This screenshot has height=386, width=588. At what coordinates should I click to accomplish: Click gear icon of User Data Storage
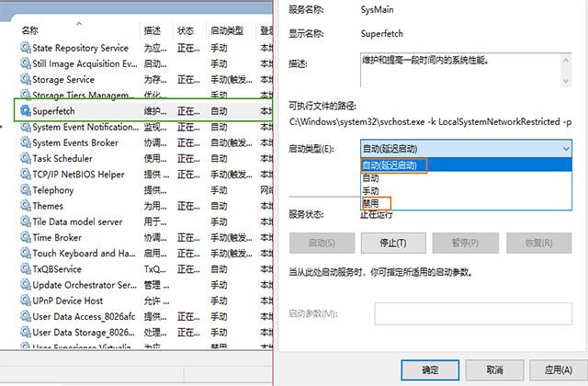[x=26, y=332]
